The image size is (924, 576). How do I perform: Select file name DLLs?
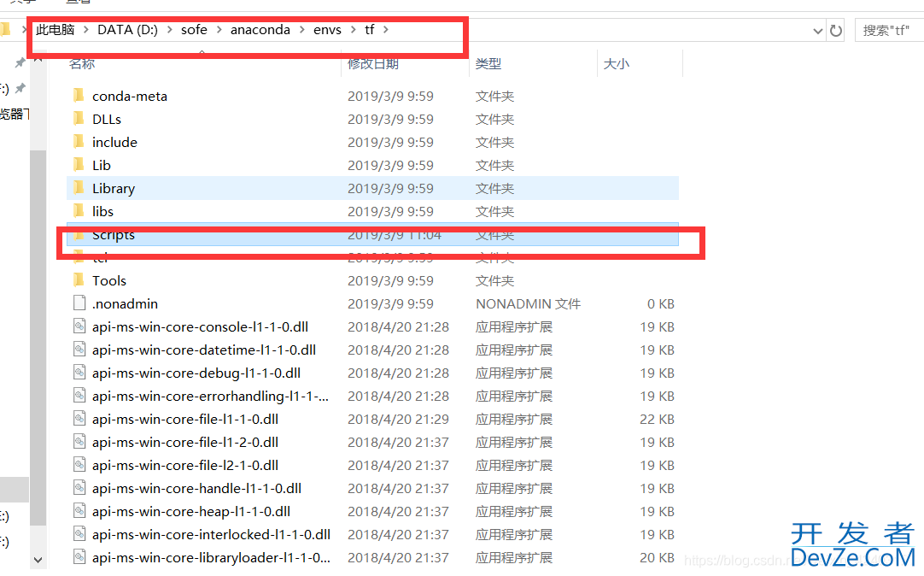[x=107, y=119]
